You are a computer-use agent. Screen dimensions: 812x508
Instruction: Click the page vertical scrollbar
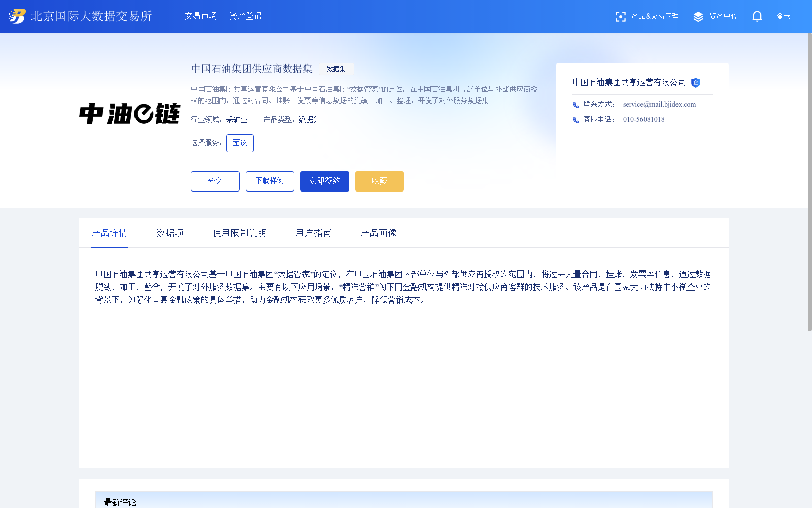pyautogui.click(x=809, y=182)
